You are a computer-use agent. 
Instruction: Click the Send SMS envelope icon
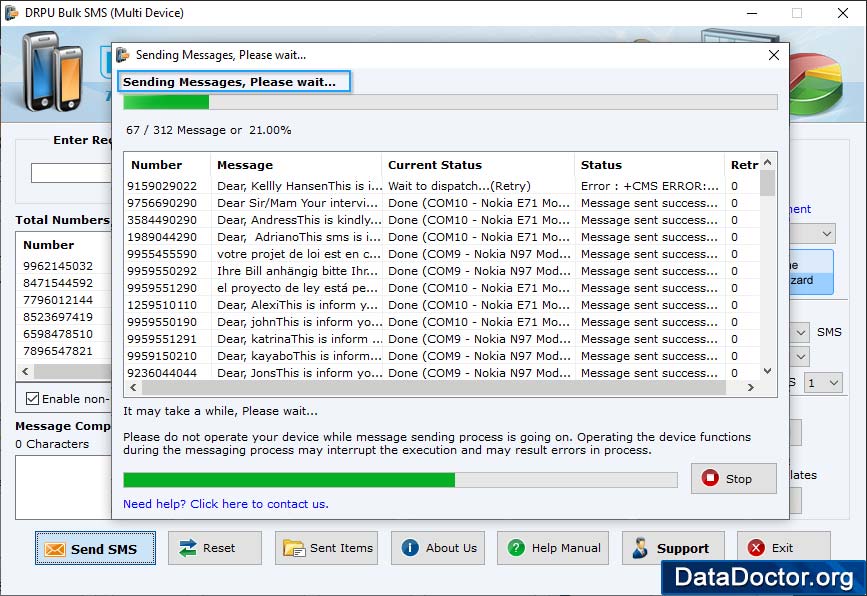click(55, 549)
